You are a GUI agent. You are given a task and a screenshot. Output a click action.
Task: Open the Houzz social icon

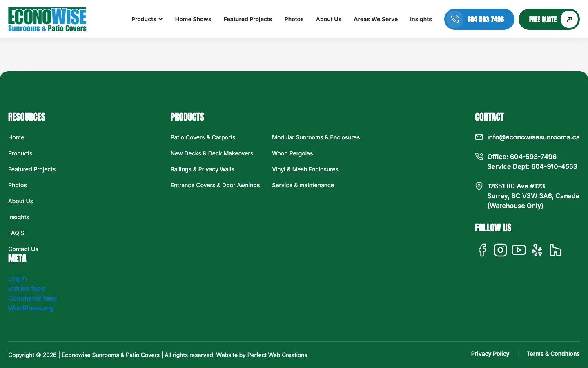[555, 250]
